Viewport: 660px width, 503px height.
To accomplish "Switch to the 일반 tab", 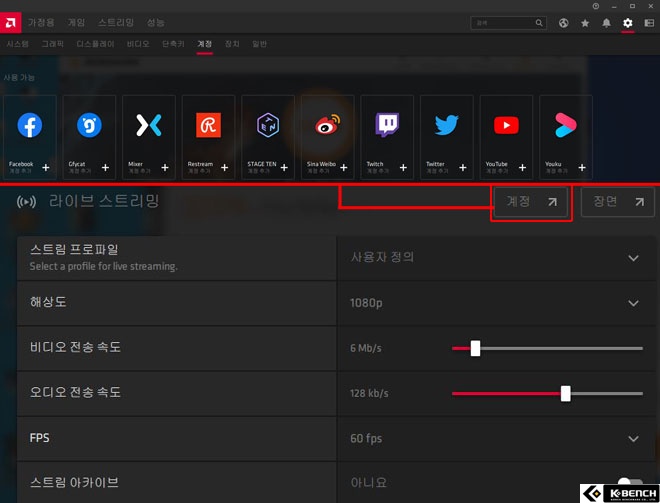I will coord(259,44).
